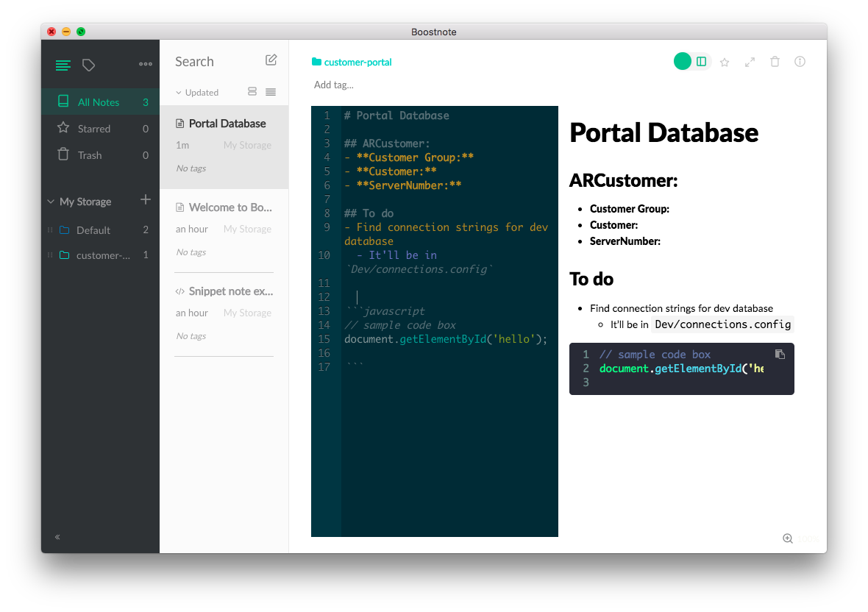Click Dev/connections.config inline code in preview

pyautogui.click(x=722, y=324)
